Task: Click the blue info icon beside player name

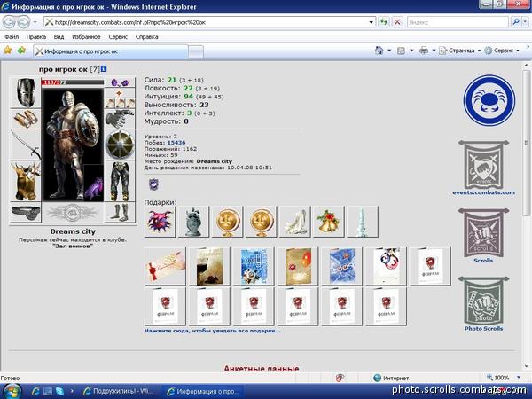Action: click(x=104, y=69)
